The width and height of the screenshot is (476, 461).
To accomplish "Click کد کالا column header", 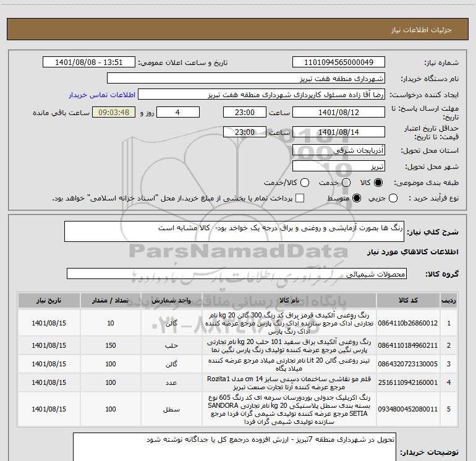I will coord(408,301).
